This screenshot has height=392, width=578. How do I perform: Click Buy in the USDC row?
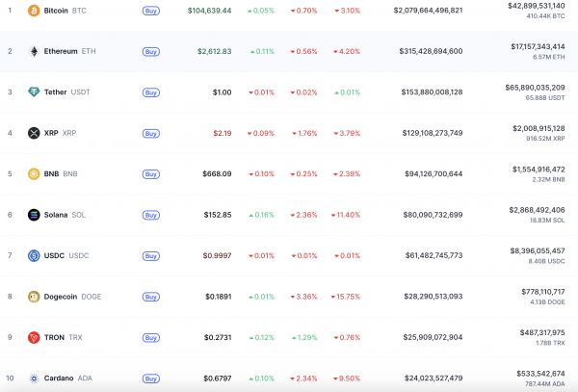(151, 256)
